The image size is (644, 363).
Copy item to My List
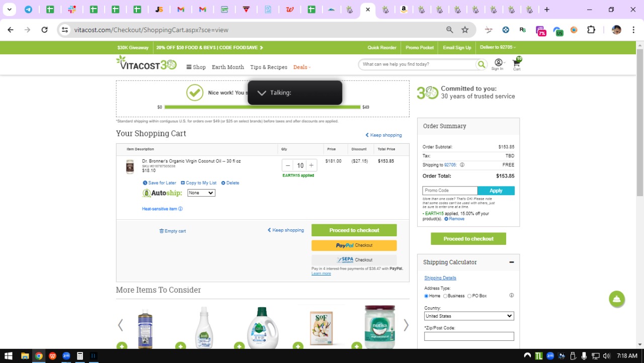point(198,183)
